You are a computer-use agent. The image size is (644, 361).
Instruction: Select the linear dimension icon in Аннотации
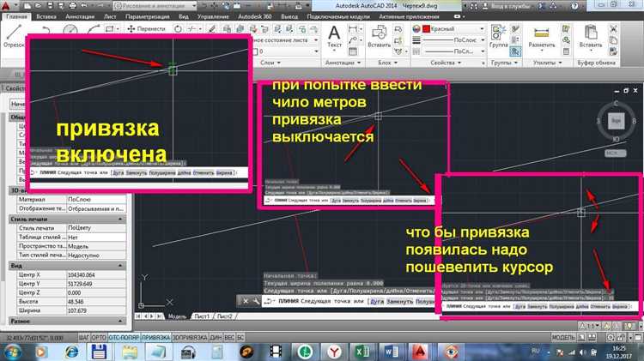pos(352,28)
